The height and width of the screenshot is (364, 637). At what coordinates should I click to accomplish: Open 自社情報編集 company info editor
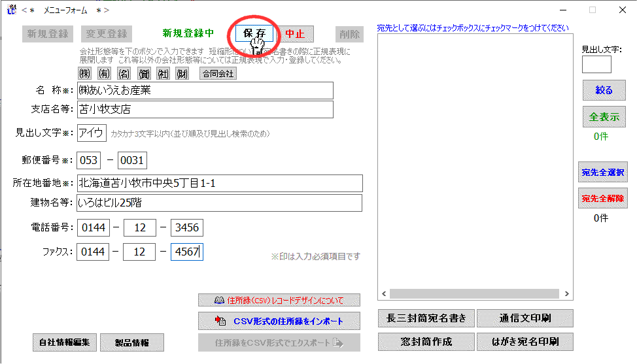coord(63,342)
